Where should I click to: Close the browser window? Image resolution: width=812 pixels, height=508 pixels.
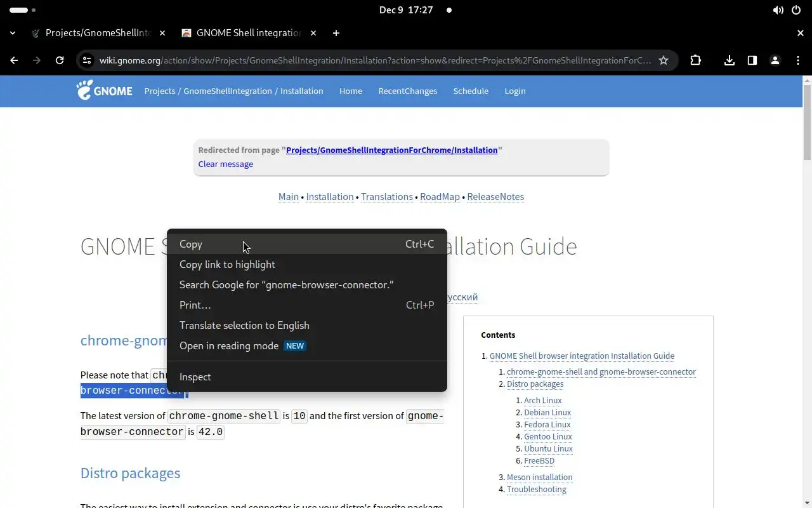pyautogui.click(x=801, y=33)
